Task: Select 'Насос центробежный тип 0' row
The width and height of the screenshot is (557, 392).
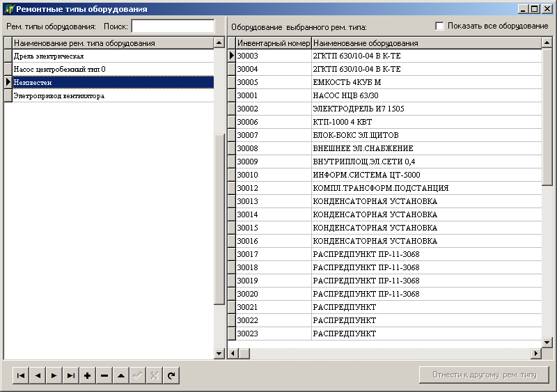Action: [113, 70]
